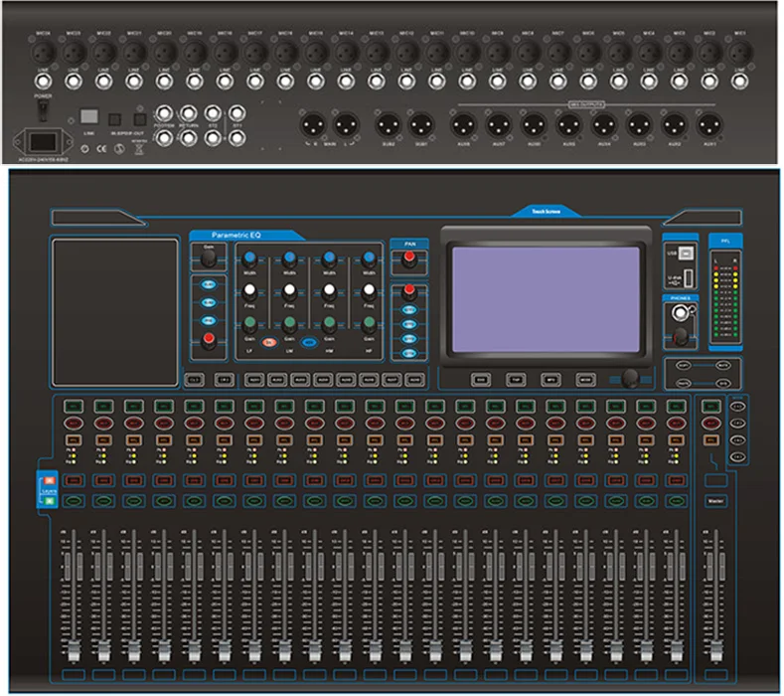Click the HF band white Freq knob
This screenshot has width=784, height=696.
(369, 291)
